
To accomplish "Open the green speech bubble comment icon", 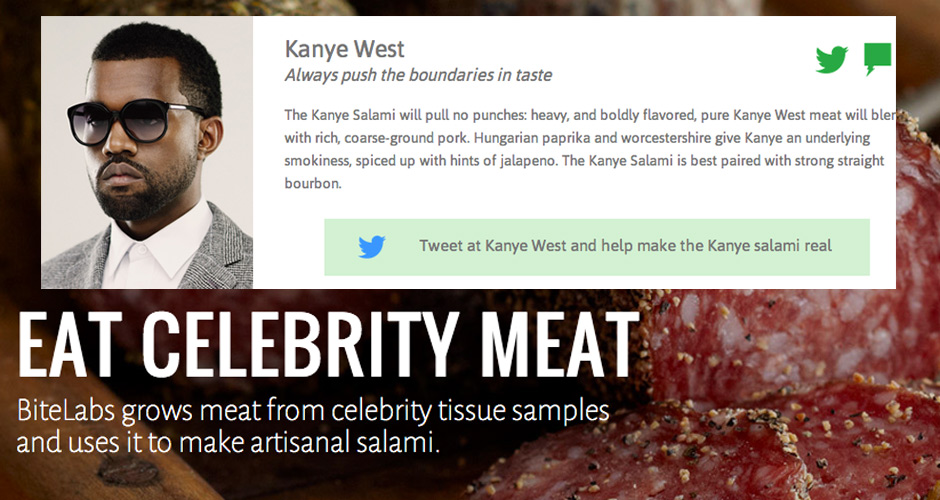I will 878,59.
